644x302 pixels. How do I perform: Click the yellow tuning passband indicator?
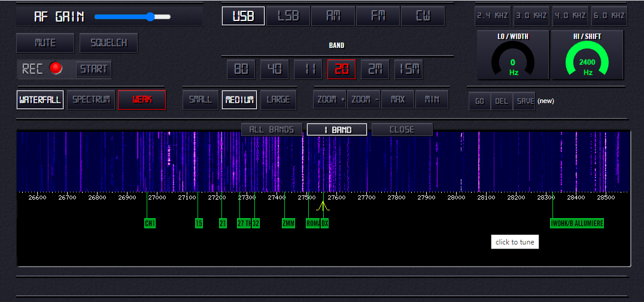pos(323,206)
